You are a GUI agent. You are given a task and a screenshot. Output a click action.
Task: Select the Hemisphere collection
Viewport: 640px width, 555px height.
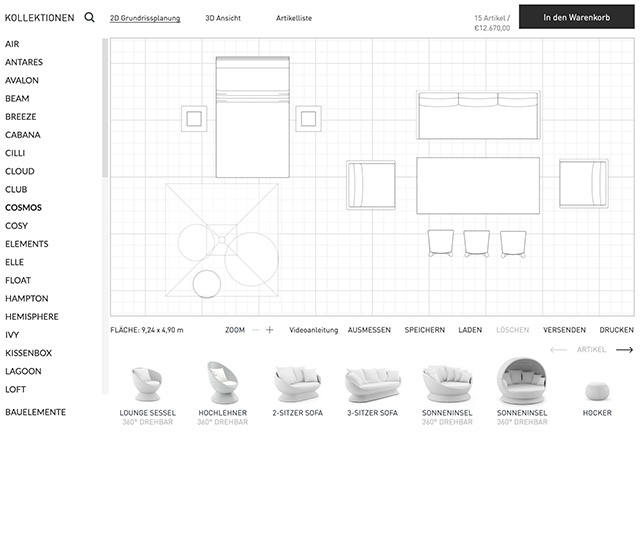pyautogui.click(x=32, y=317)
